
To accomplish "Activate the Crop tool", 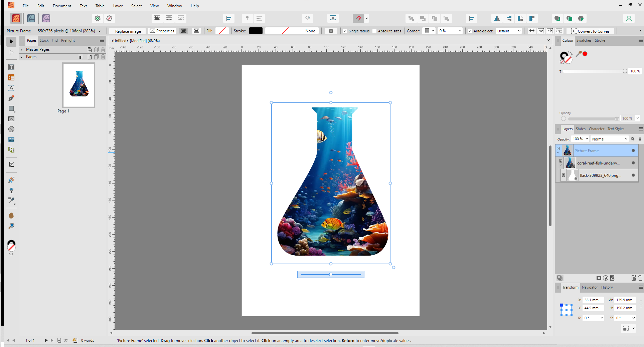I will coord(11,165).
